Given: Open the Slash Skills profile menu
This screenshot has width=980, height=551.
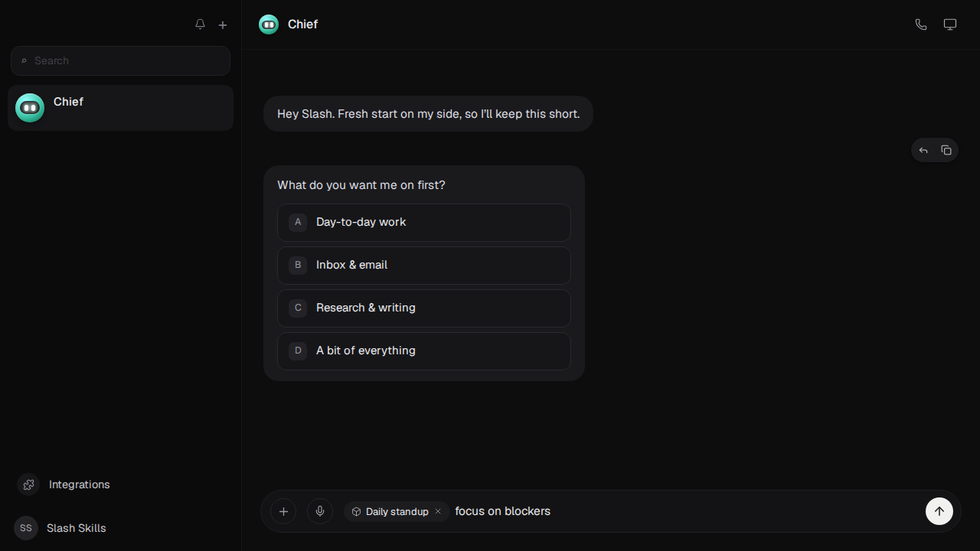Looking at the screenshot, I should point(60,528).
